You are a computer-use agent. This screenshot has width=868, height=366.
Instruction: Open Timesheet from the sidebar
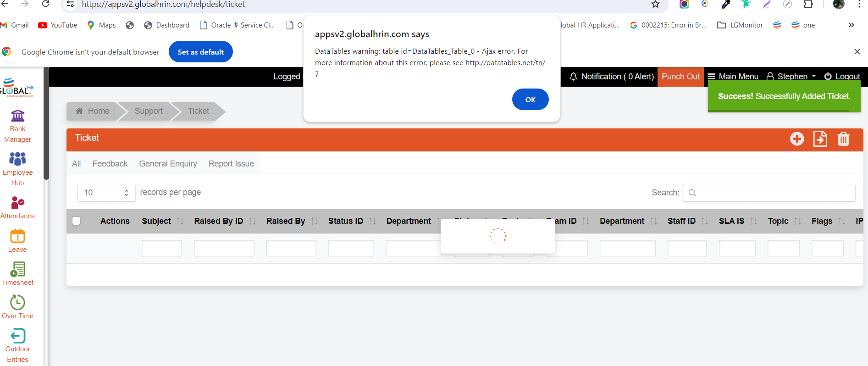(x=17, y=274)
